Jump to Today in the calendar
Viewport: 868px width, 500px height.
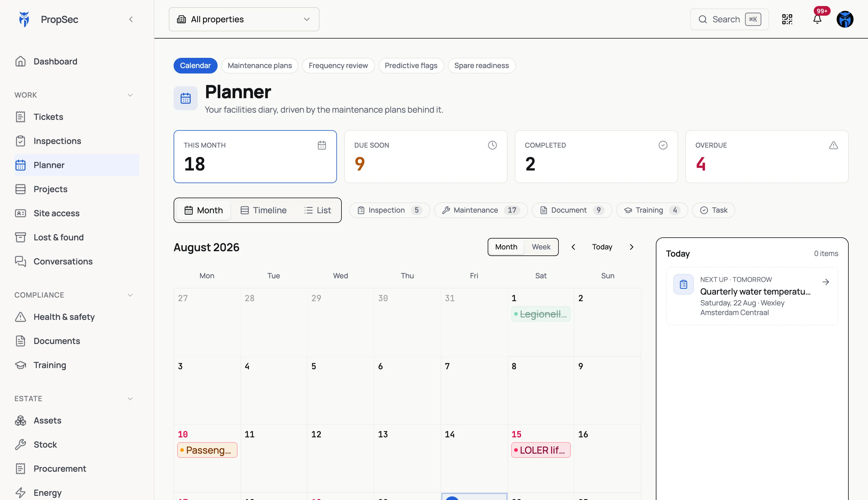pyautogui.click(x=602, y=247)
